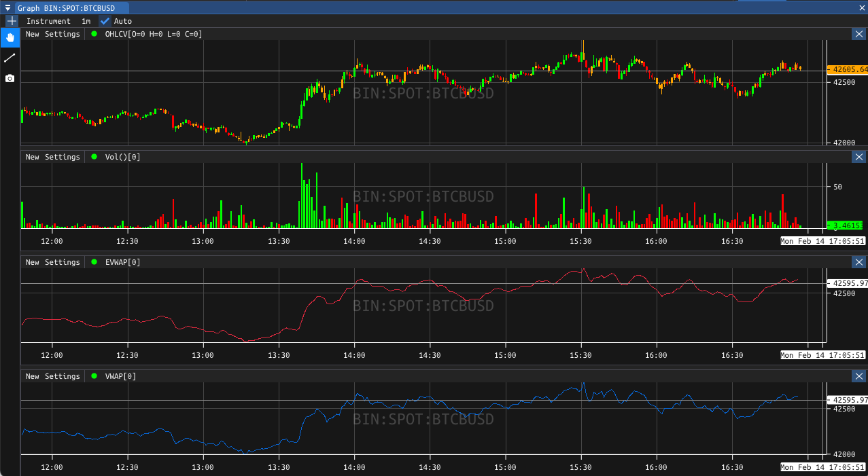This screenshot has width=868, height=476.
Task: Toggle the green dot beside Vol()
Action: (x=94, y=157)
